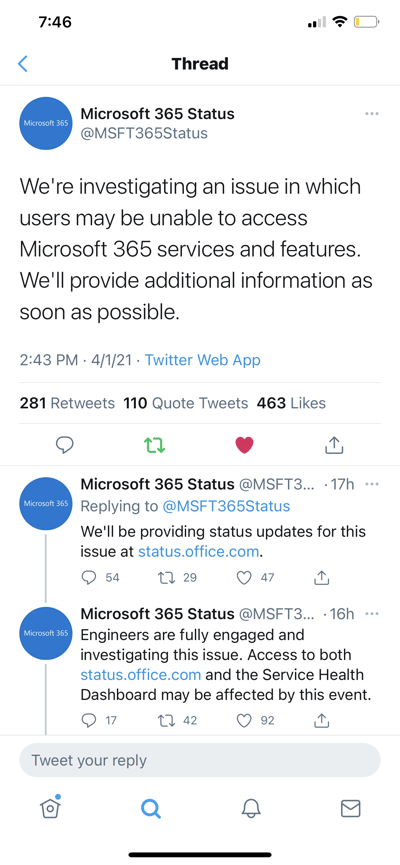Tap the Tweet your reply field
Image resolution: width=400 pixels, height=865 pixels.
[200, 760]
